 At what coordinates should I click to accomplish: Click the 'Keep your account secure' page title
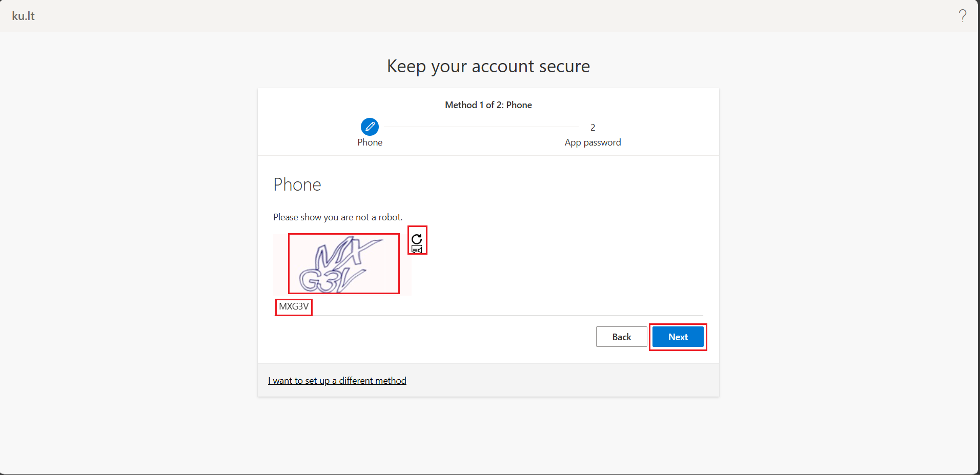(x=488, y=66)
